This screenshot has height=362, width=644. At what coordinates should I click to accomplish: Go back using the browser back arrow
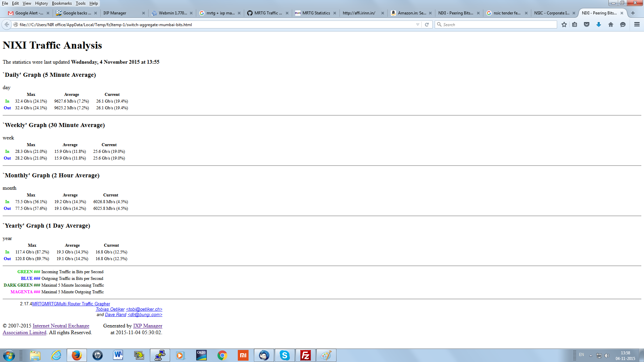(7, 24)
